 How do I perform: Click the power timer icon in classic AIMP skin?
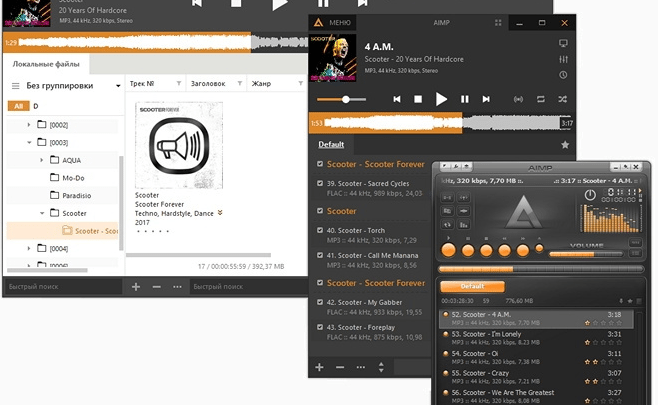(590, 195)
